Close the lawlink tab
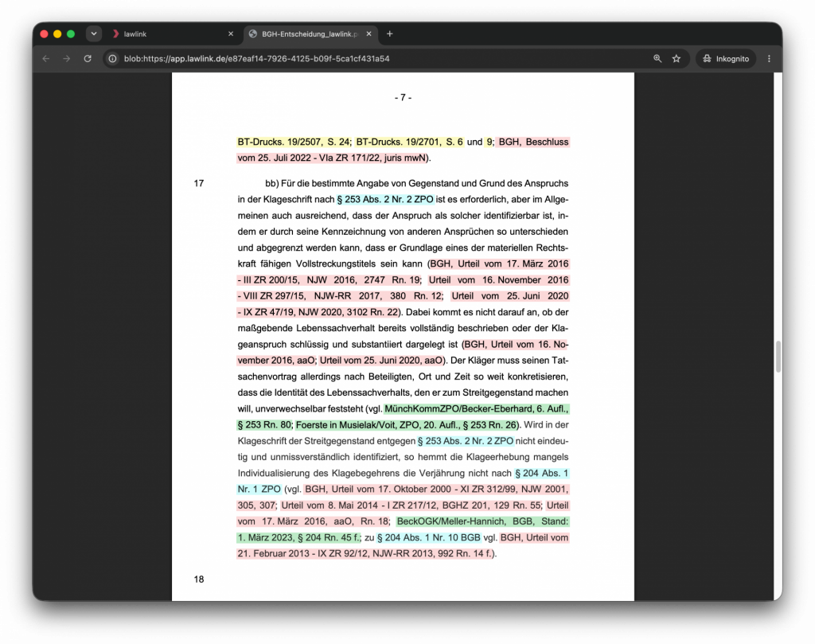 [x=231, y=33]
